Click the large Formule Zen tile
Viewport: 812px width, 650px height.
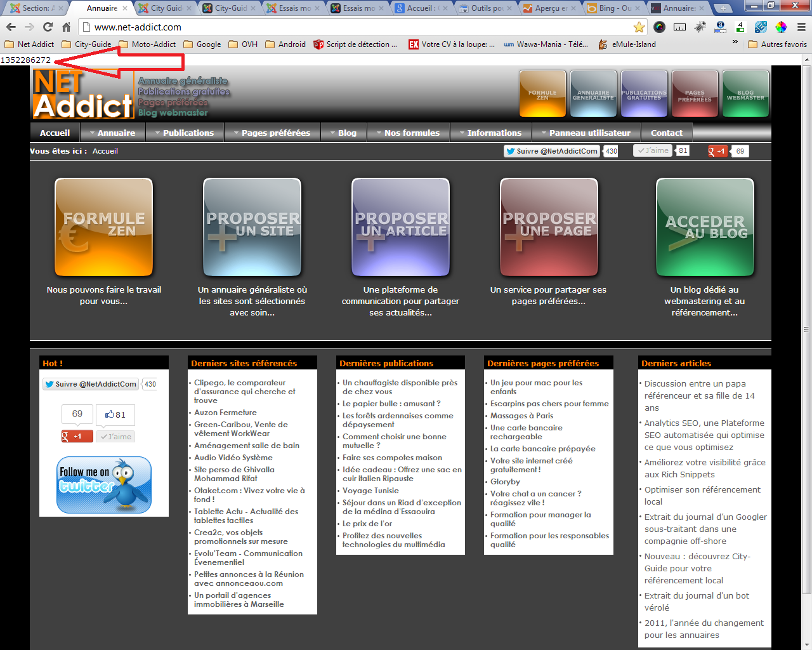pos(104,227)
